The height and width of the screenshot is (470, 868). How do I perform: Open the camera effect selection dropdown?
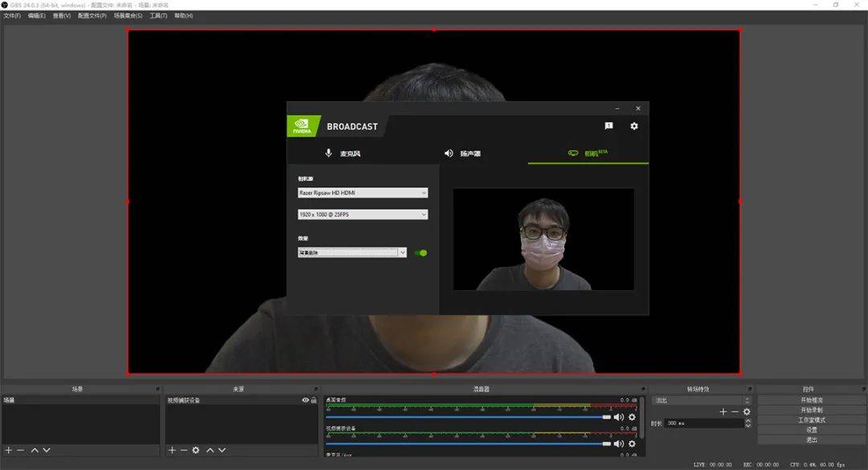352,253
